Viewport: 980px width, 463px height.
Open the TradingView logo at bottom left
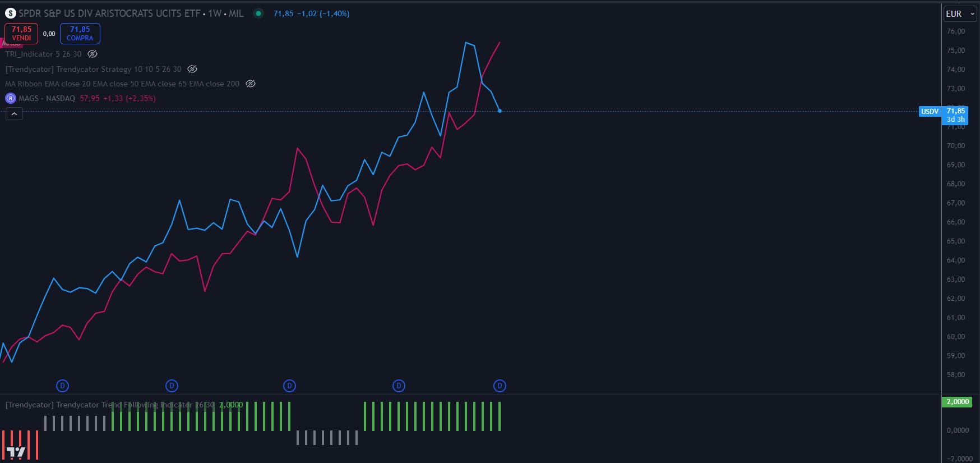pos(16,452)
